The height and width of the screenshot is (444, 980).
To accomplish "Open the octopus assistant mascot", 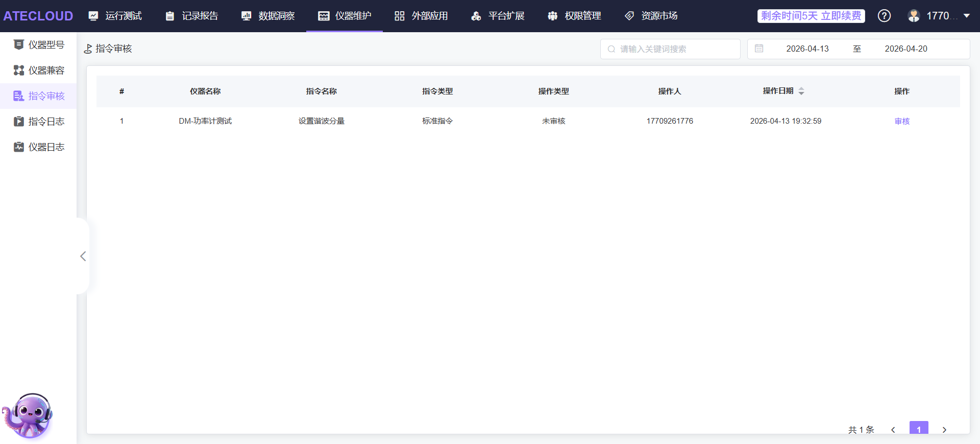I will (x=28, y=415).
